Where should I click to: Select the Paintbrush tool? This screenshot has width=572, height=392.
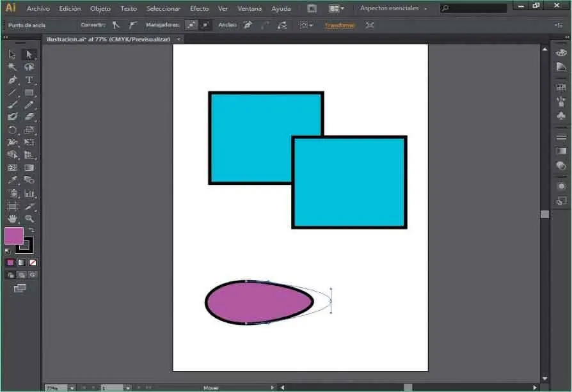pyautogui.click(x=12, y=105)
